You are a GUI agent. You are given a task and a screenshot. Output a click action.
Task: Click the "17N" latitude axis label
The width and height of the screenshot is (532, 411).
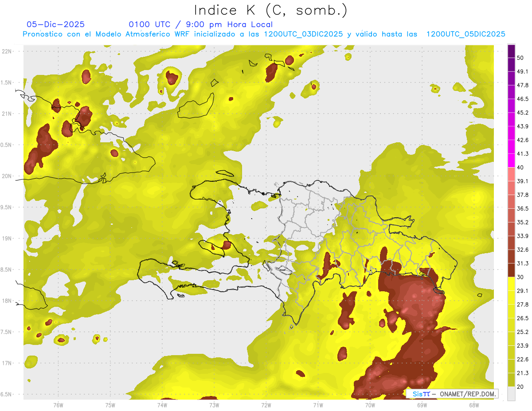pyautogui.click(x=7, y=363)
